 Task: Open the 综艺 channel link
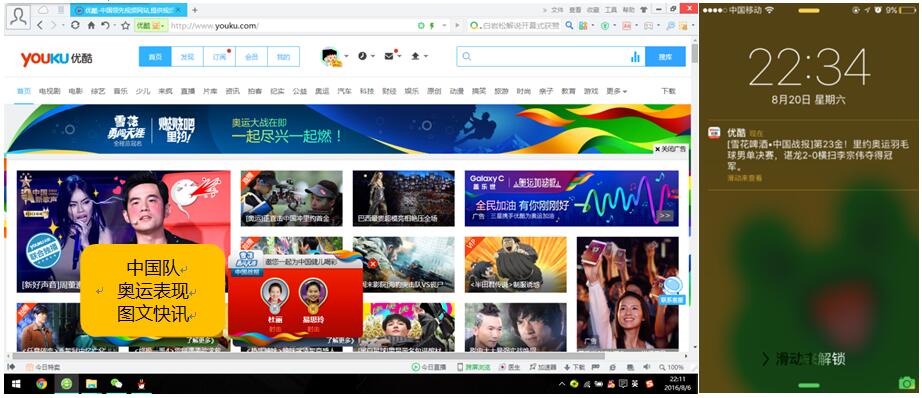click(x=98, y=91)
